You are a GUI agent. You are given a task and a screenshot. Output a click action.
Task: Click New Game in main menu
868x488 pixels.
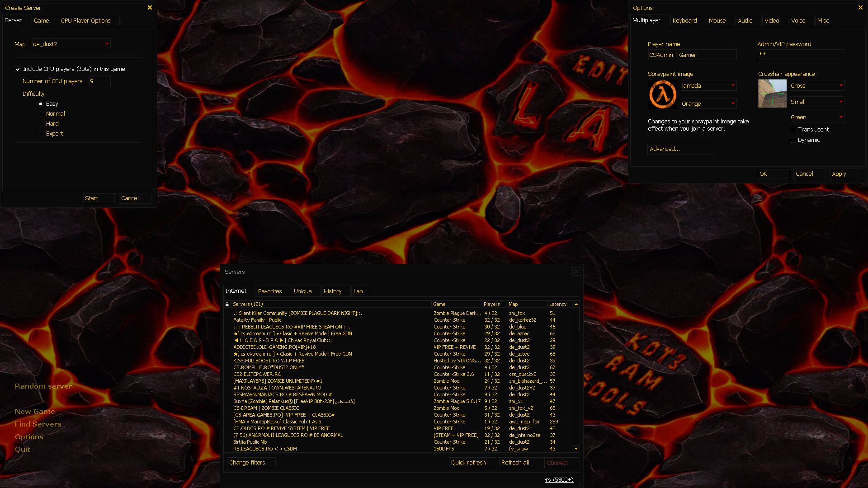coord(35,412)
